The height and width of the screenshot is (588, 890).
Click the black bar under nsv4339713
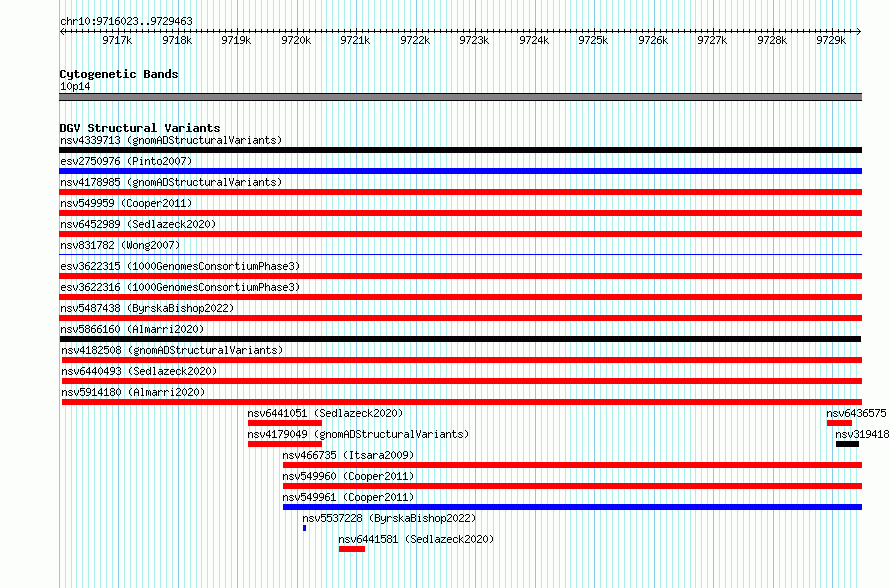[460, 150]
